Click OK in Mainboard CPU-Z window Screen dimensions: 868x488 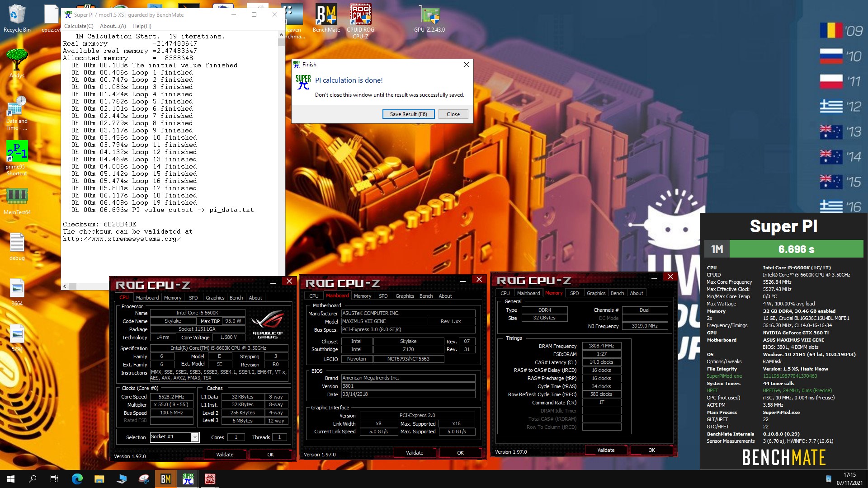pos(460,453)
